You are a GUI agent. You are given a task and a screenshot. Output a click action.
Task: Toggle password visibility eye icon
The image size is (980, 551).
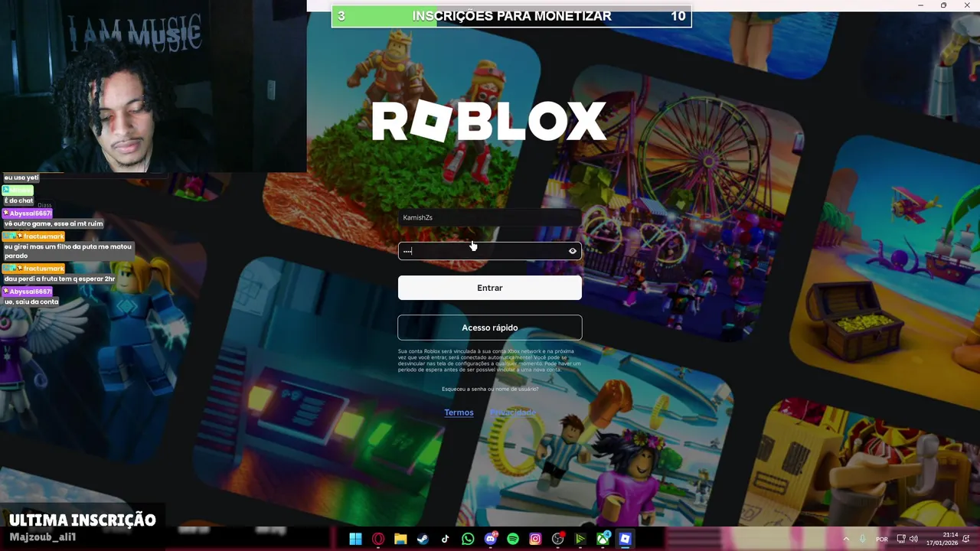click(572, 251)
